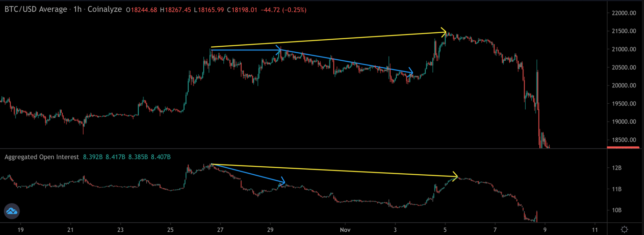Click the pane divider above open interest
The height and width of the screenshot is (235, 644).
click(x=304, y=149)
